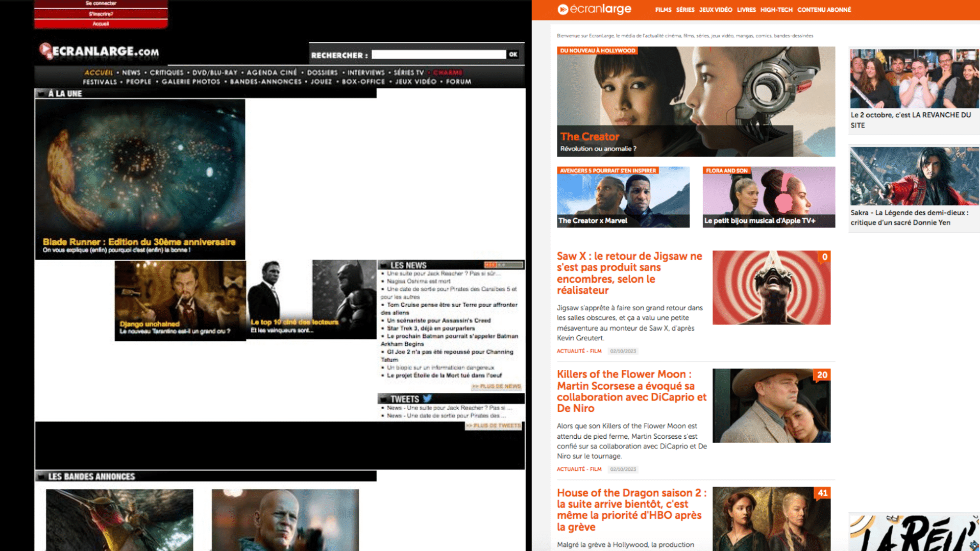Click PLUS DE TWEETS link

(493, 425)
